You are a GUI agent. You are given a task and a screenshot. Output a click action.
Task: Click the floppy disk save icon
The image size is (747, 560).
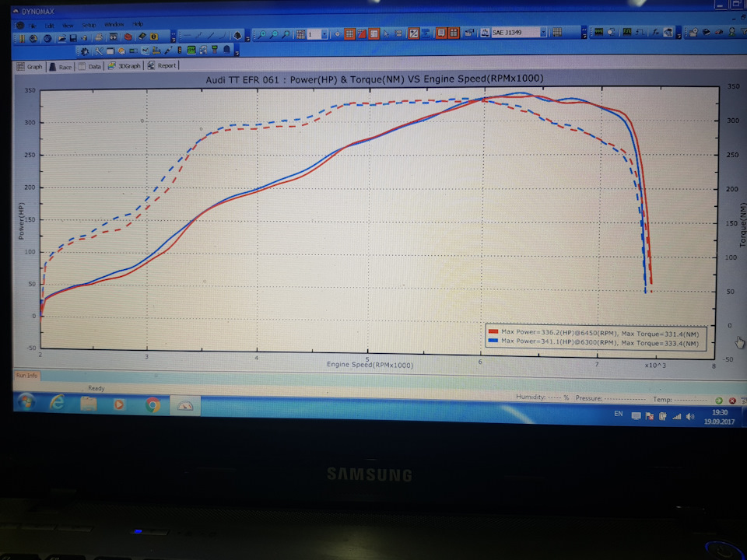coord(73,38)
